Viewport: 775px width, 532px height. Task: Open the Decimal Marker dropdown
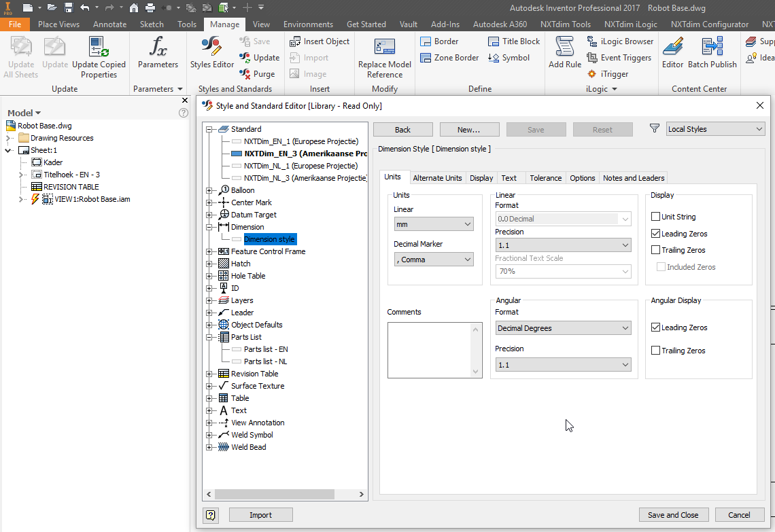coord(434,259)
